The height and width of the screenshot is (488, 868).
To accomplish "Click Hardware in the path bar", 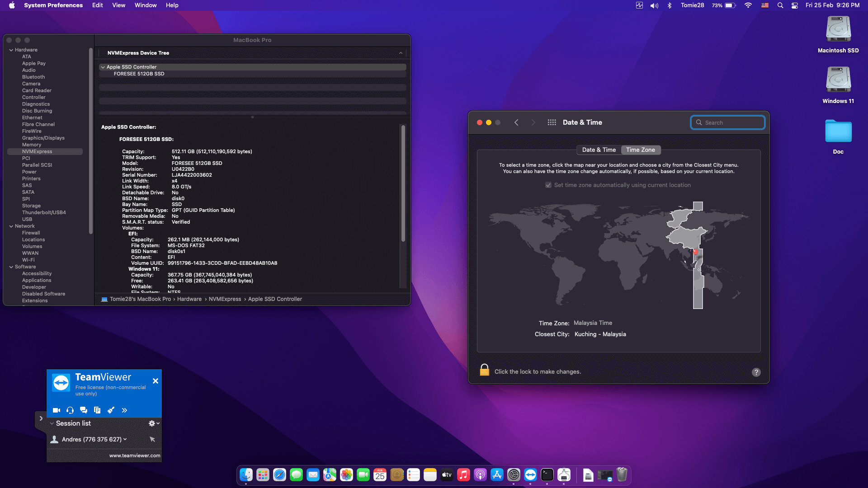I will (189, 299).
